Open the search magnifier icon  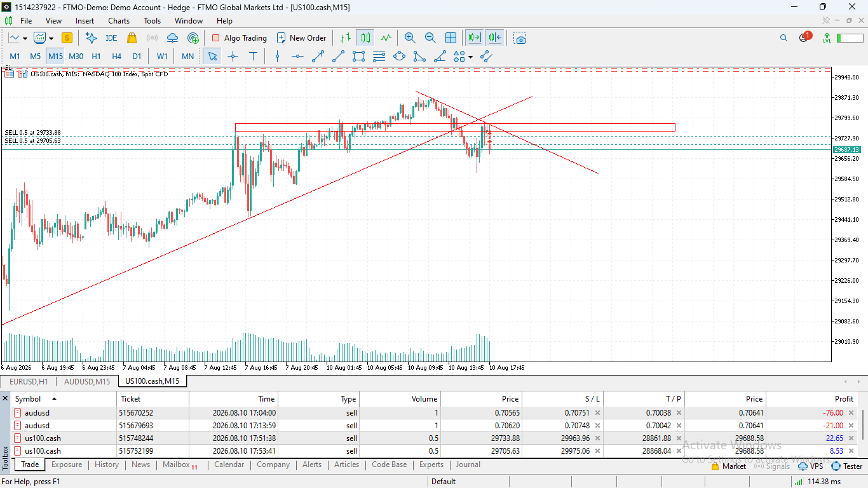tap(783, 38)
